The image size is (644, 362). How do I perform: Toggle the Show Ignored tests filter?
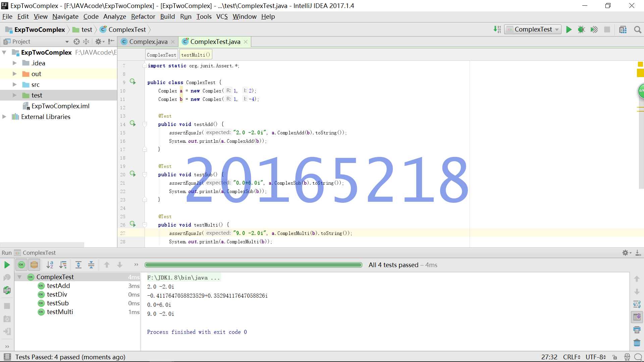point(34,265)
